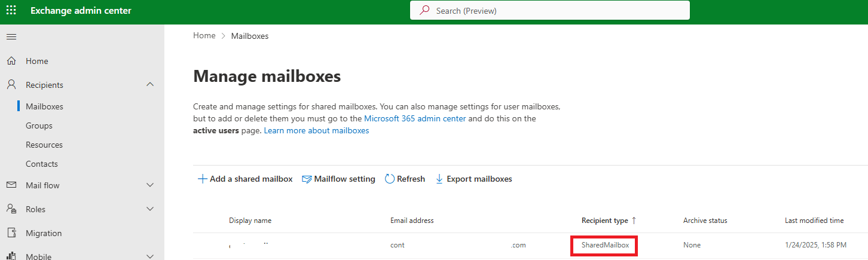868x260 pixels.
Task: Click the Export mailboxes download arrow icon
Action: click(439, 179)
